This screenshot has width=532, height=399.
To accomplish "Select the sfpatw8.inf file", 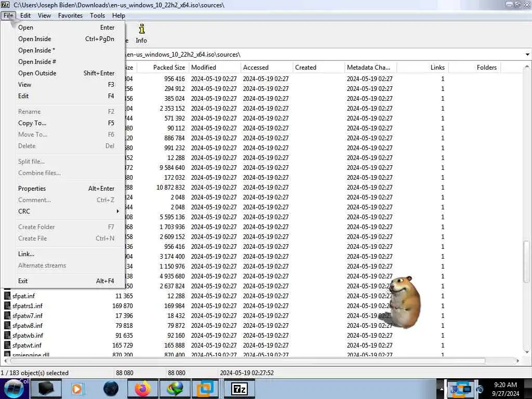I will point(27,325).
